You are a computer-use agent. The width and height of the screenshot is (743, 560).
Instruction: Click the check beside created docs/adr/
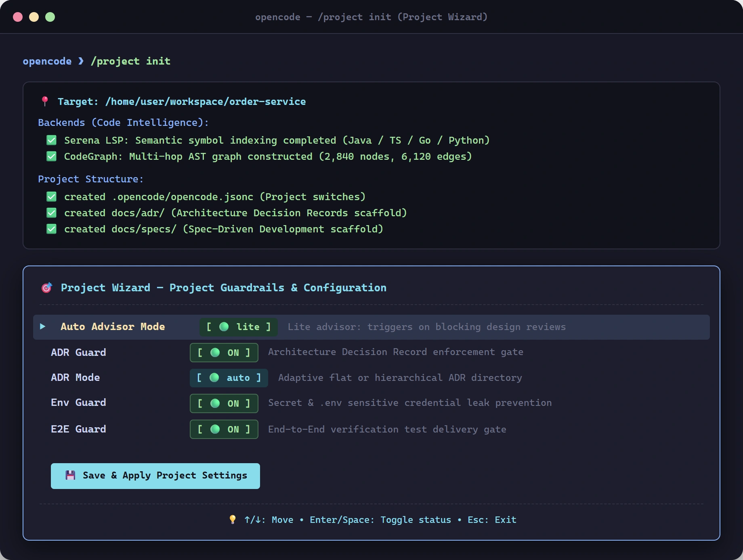(x=51, y=213)
